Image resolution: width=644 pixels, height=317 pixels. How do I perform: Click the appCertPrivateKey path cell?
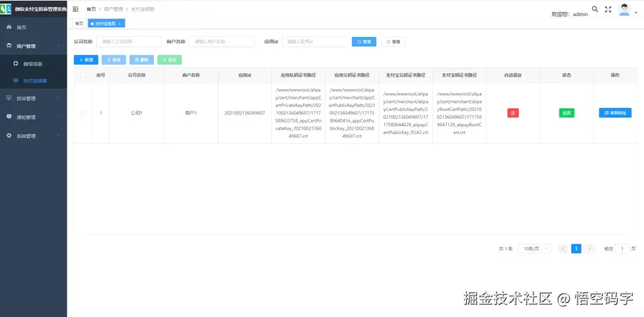(x=298, y=113)
